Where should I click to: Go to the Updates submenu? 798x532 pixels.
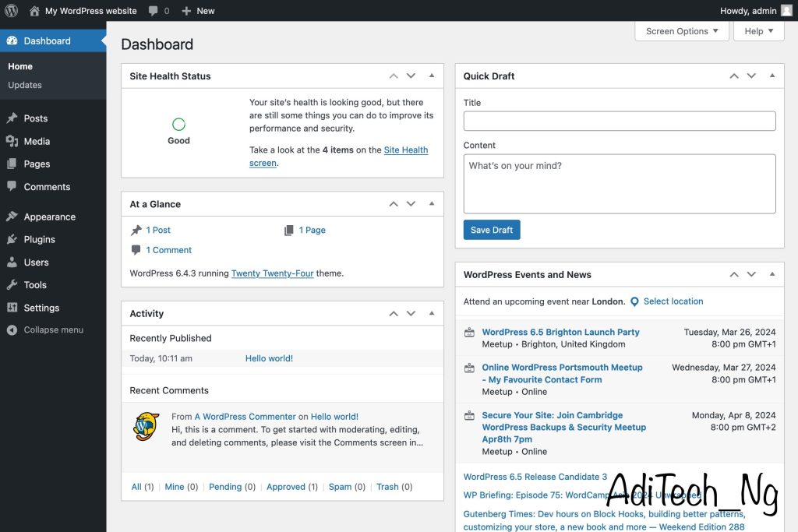tap(25, 85)
